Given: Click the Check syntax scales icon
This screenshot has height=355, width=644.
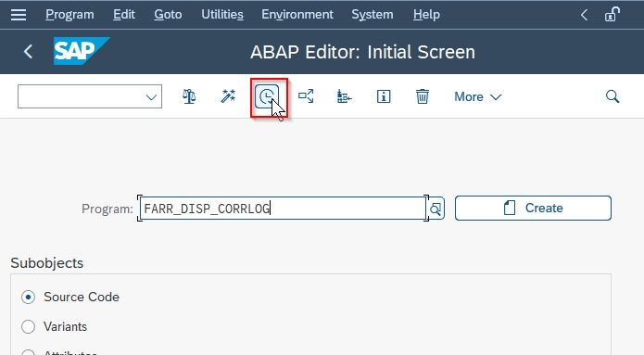Looking at the screenshot, I should [x=189, y=96].
